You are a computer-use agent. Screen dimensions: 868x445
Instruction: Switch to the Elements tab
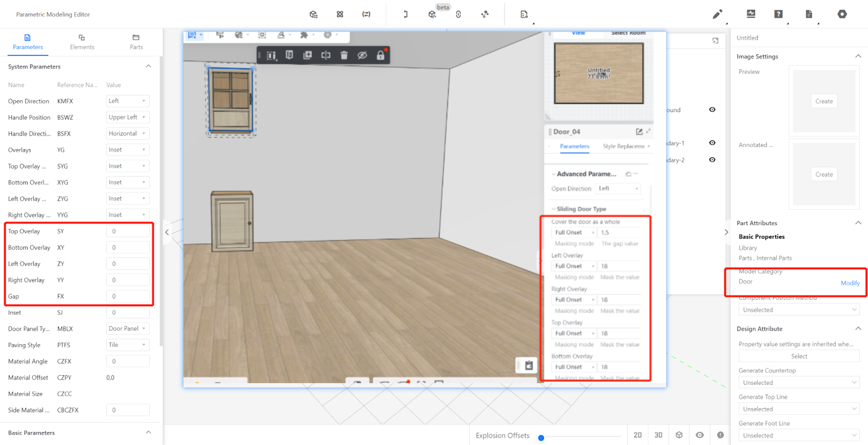coord(82,42)
